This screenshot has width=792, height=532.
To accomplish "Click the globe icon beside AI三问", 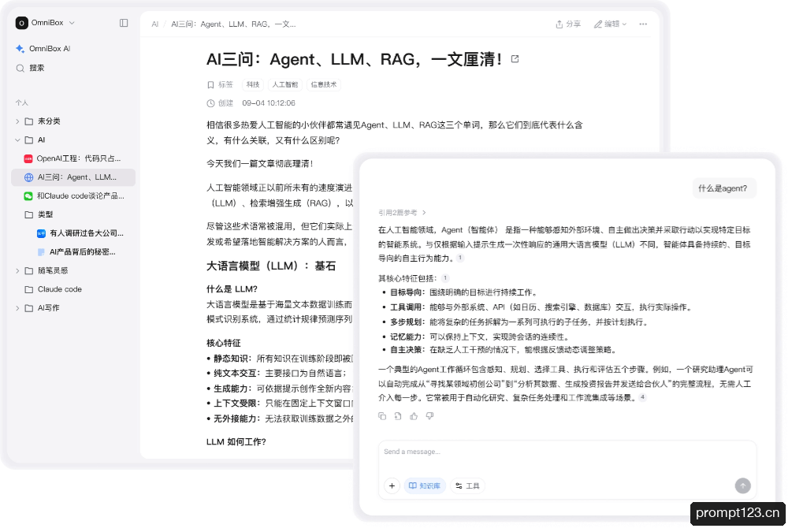I will pos(29,177).
